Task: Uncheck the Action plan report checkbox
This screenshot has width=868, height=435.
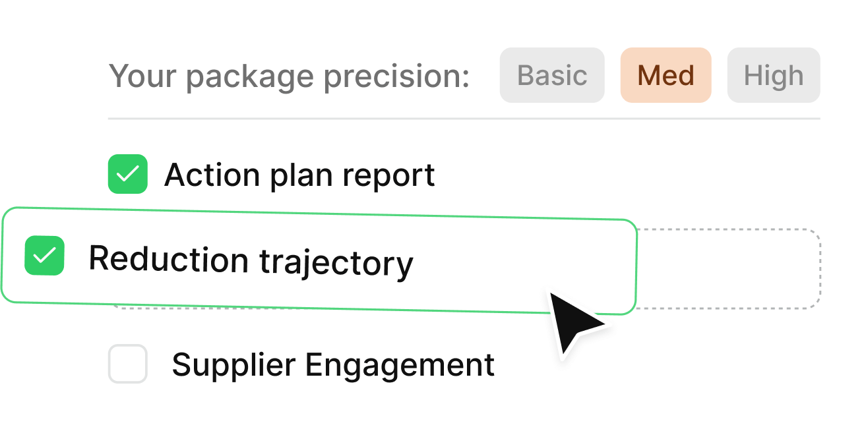Action: tap(127, 174)
